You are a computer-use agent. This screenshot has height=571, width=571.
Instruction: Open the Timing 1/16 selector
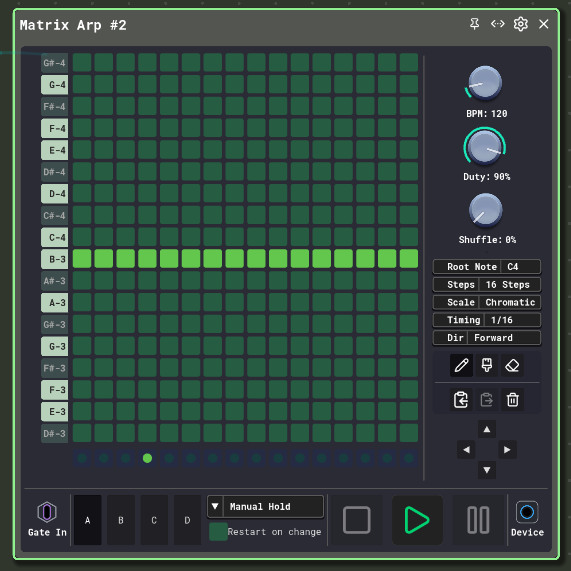[x=487, y=320]
